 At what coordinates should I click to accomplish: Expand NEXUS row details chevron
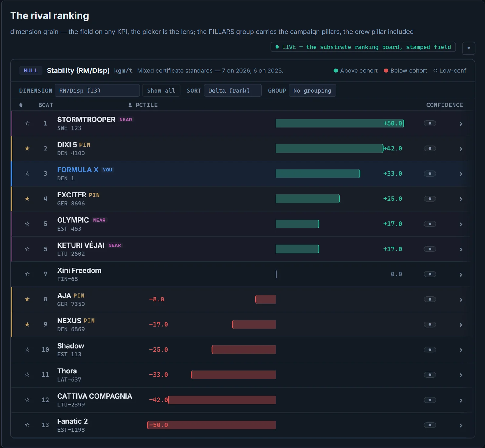[461, 325]
